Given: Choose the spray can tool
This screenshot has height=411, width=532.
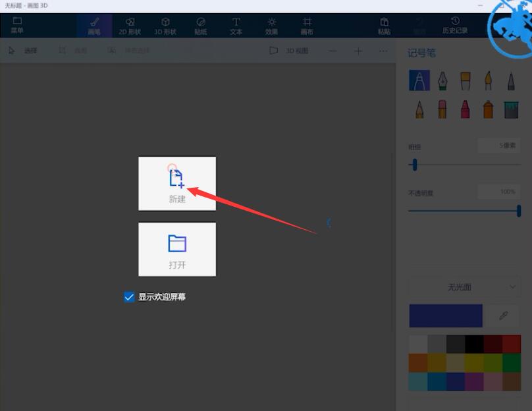Looking at the screenshot, I should 488,109.
